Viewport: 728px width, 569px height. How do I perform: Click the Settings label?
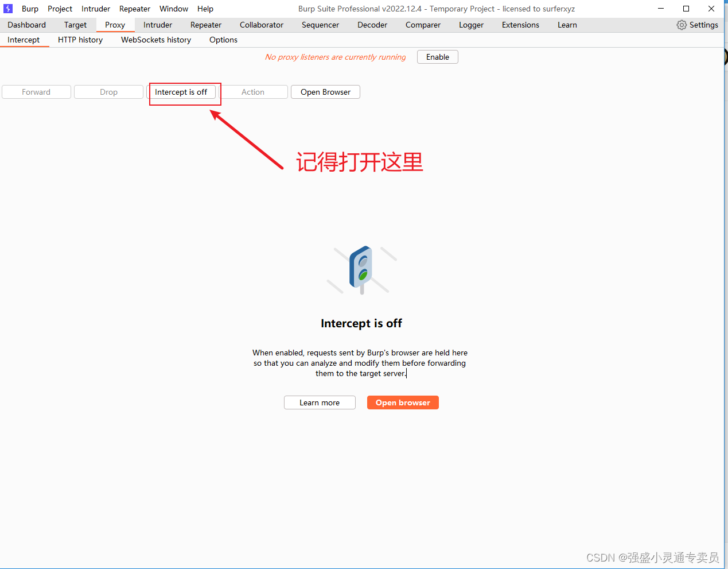(704, 25)
